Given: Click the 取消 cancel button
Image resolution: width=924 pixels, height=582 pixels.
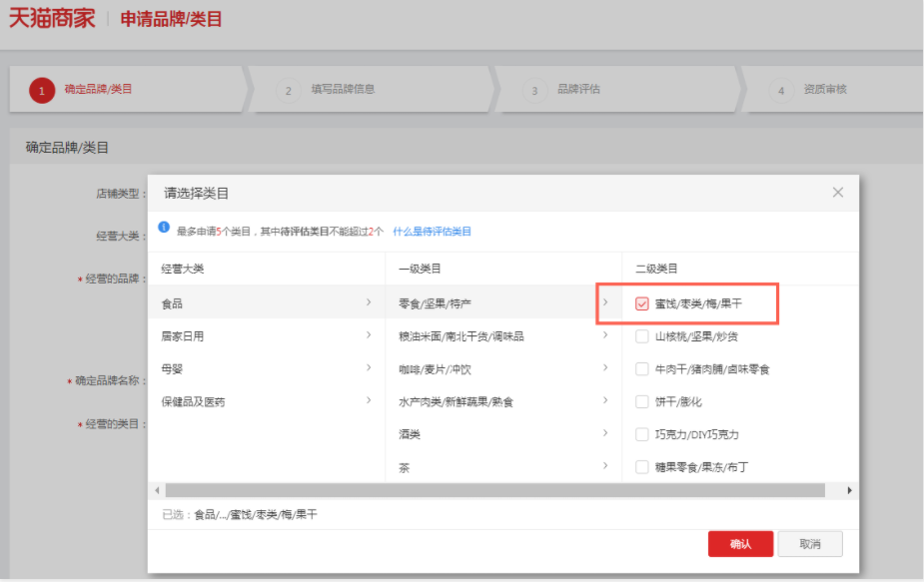Looking at the screenshot, I should coord(809,543).
